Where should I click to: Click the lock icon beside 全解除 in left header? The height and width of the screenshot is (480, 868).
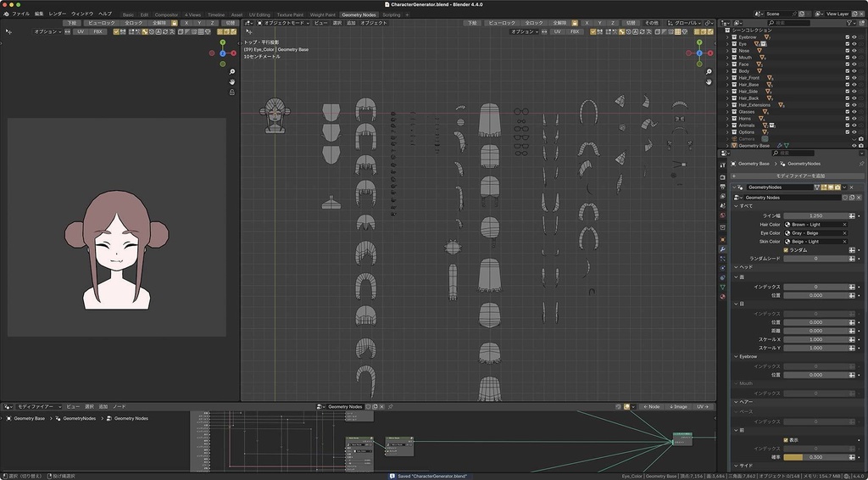pyautogui.click(x=175, y=23)
